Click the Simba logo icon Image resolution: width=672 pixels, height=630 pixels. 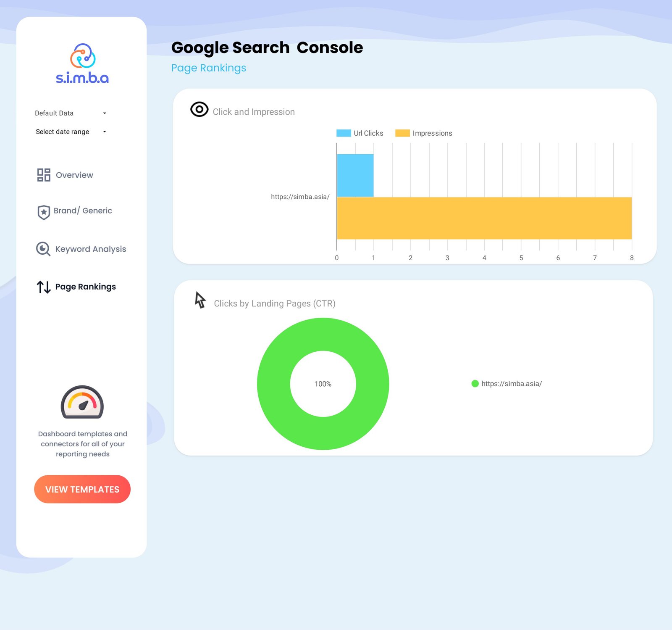[82, 56]
